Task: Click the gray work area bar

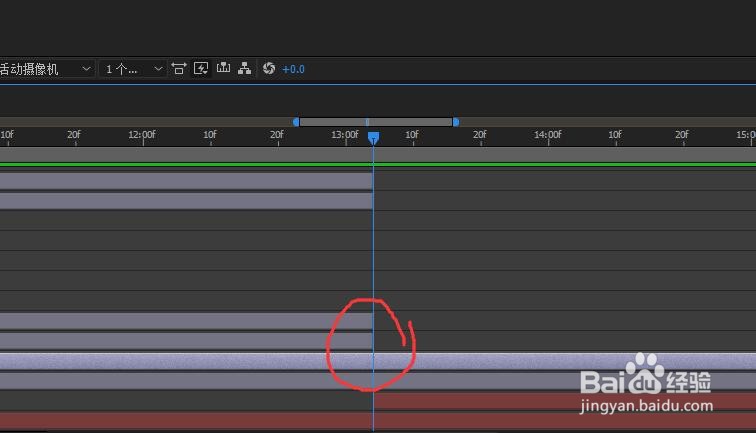Action: point(376,122)
